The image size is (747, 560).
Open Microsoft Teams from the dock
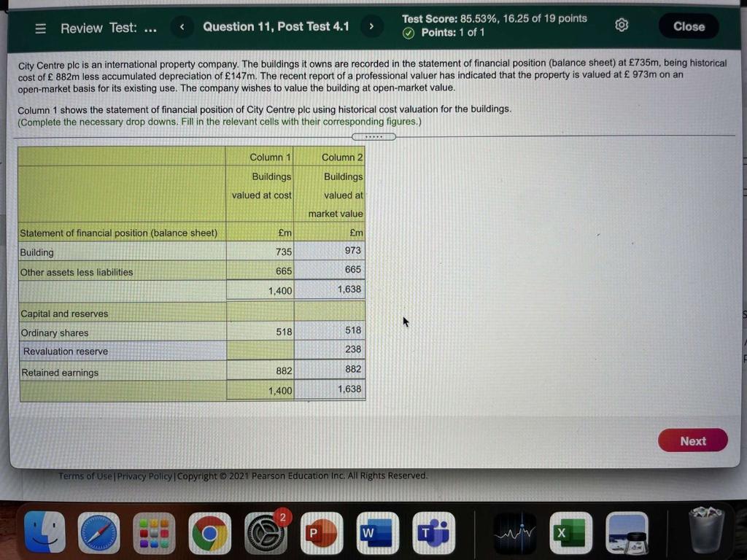(433, 533)
